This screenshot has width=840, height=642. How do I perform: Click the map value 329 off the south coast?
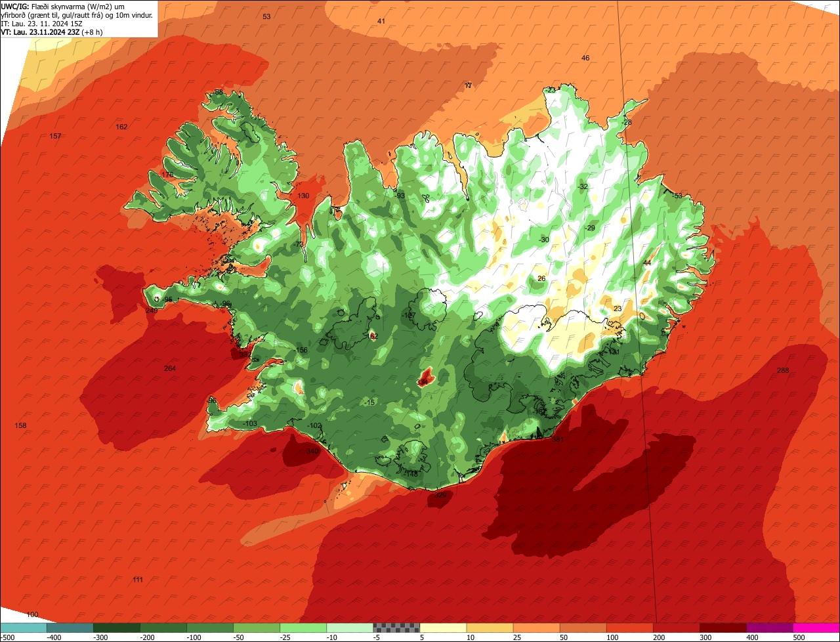441,495
